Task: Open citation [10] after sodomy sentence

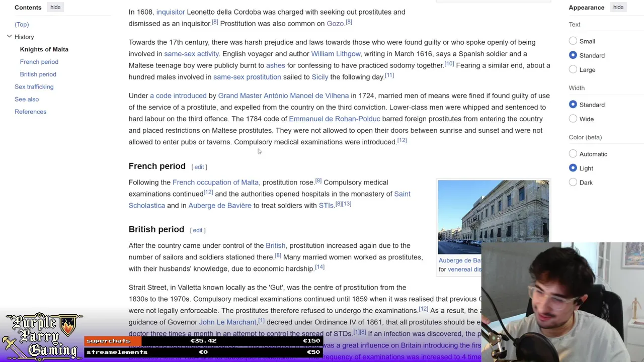Action: [x=449, y=64]
